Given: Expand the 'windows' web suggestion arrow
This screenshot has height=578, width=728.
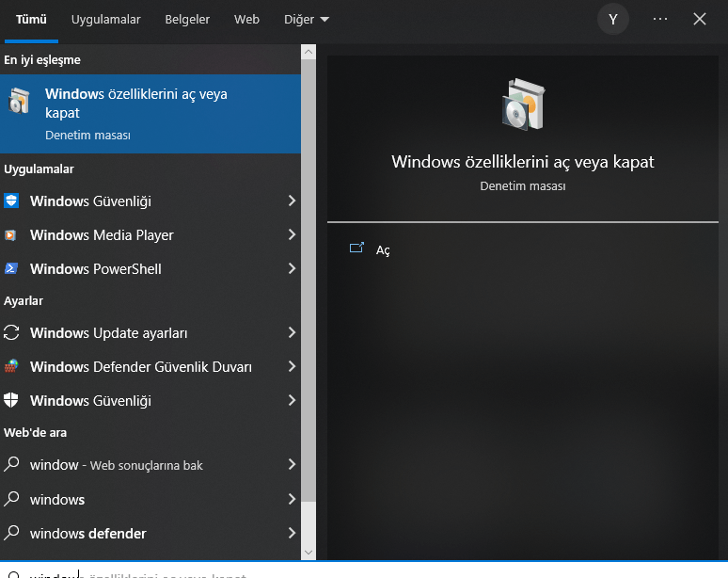Looking at the screenshot, I should 292,499.
